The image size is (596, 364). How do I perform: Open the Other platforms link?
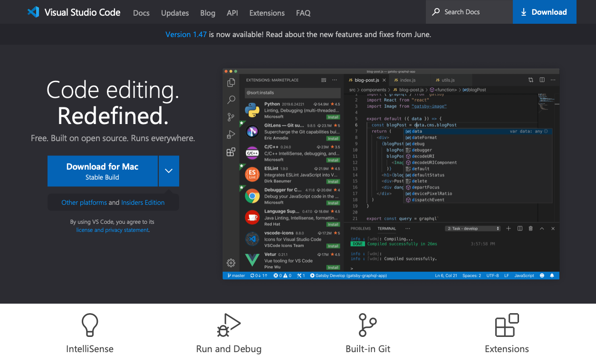pyautogui.click(x=84, y=202)
